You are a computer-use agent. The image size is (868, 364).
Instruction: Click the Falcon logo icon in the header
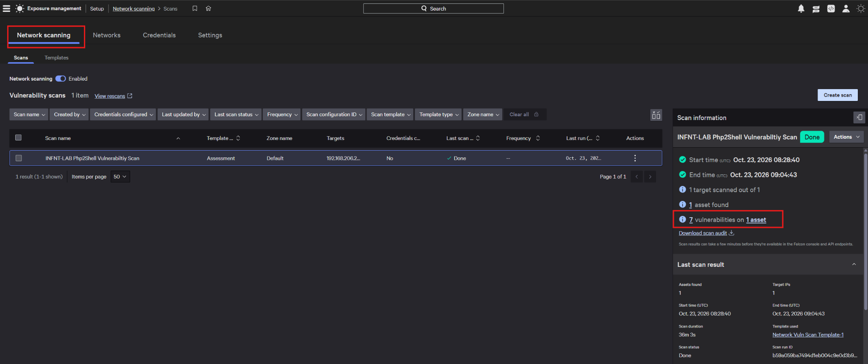click(19, 8)
